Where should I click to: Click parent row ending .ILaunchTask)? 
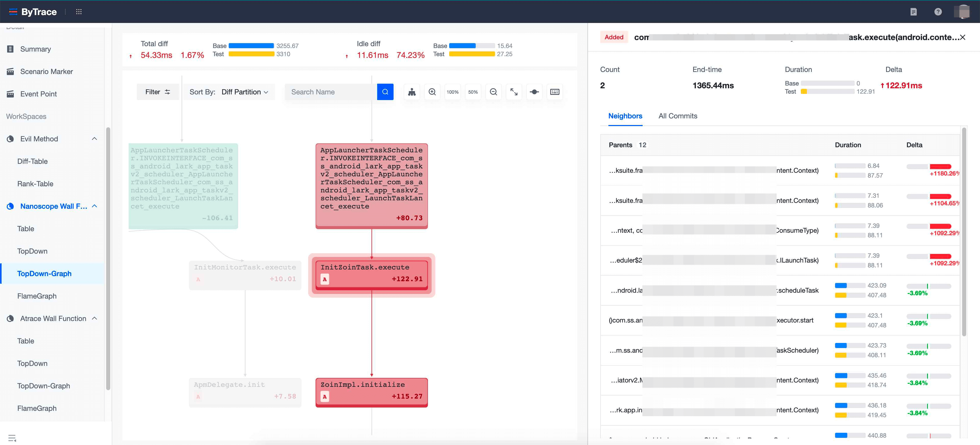780,260
